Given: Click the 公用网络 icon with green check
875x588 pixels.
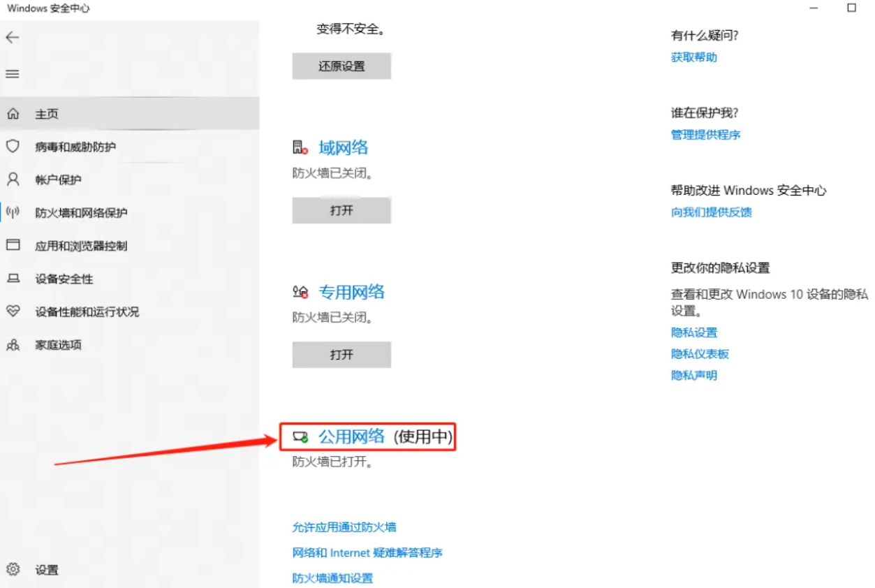Looking at the screenshot, I should coord(300,437).
